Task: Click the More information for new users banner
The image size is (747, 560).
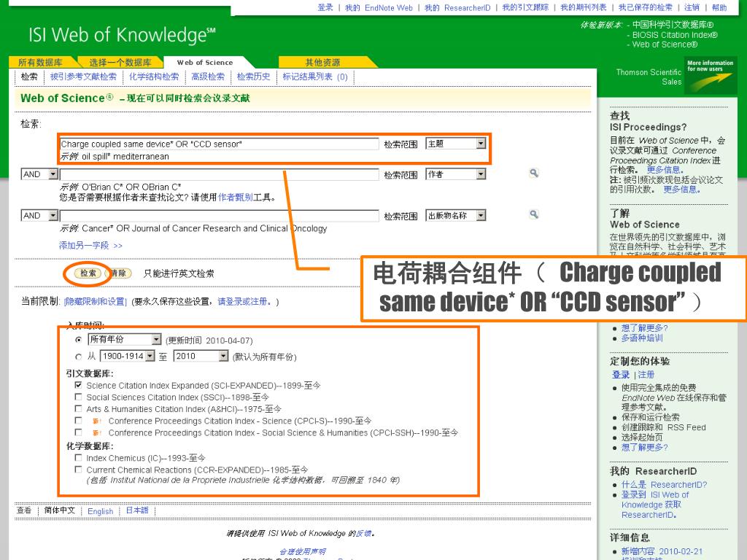Action: coord(710,76)
